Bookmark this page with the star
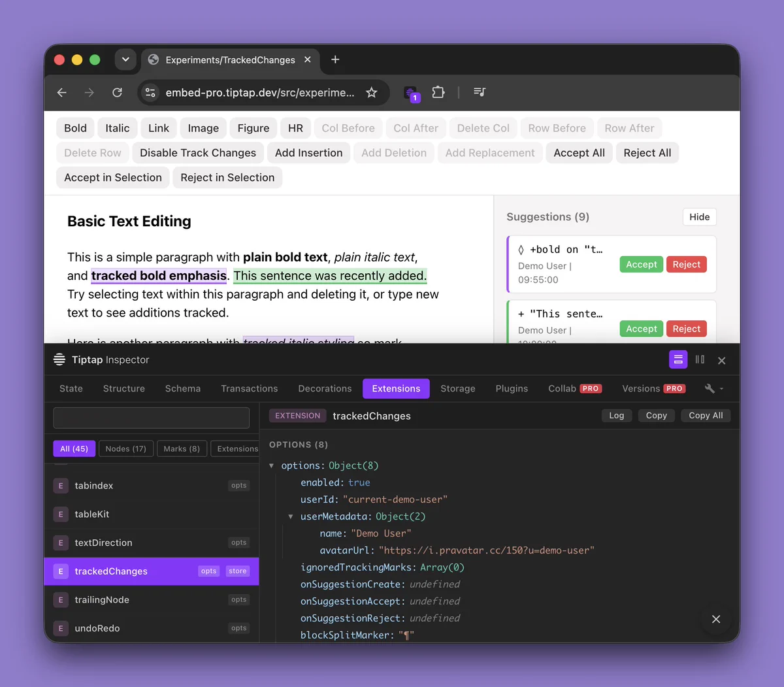Viewport: 784px width, 687px height. pyautogui.click(x=372, y=93)
